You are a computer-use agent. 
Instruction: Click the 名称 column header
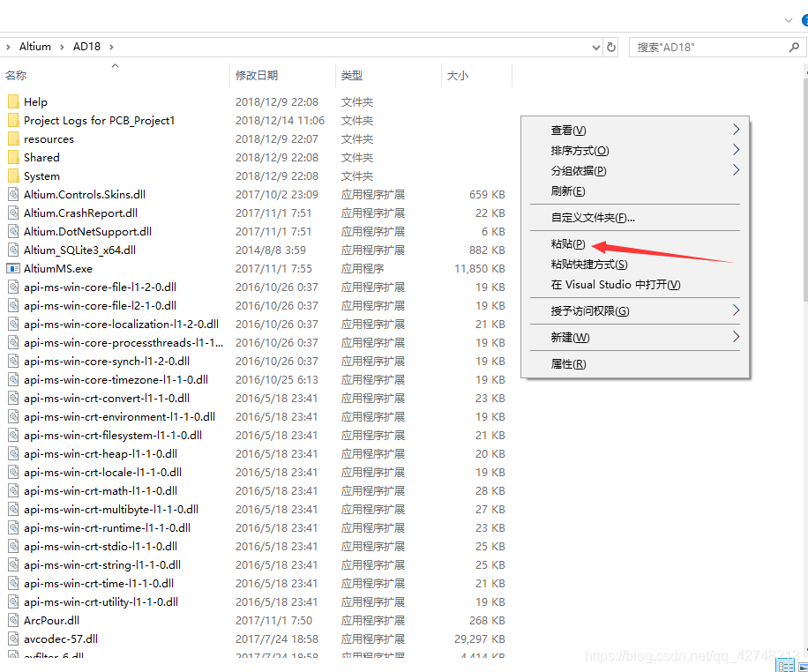pyautogui.click(x=16, y=76)
